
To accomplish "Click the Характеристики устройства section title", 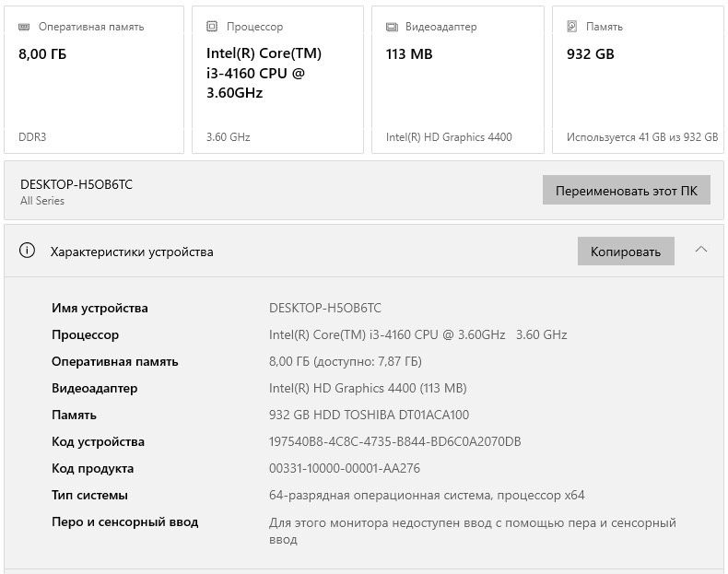I will click(132, 252).
